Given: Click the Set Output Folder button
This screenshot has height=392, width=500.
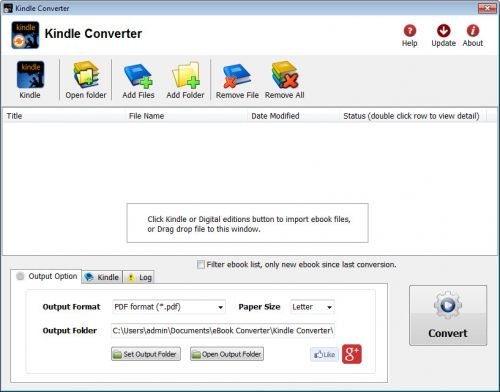Looking at the screenshot, I should (146, 354).
